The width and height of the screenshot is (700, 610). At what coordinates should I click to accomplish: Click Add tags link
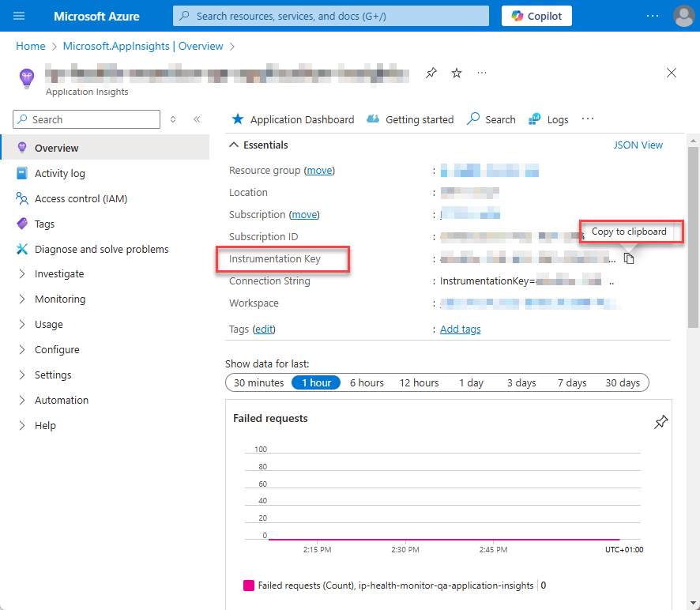461,329
